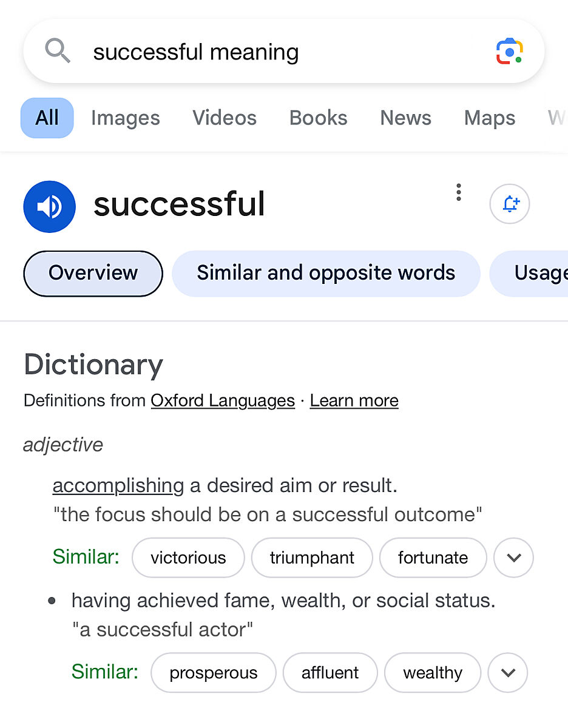Viewport: 568px width, 728px height.
Task: Focus the search box with successful meaning
Action: point(273,52)
